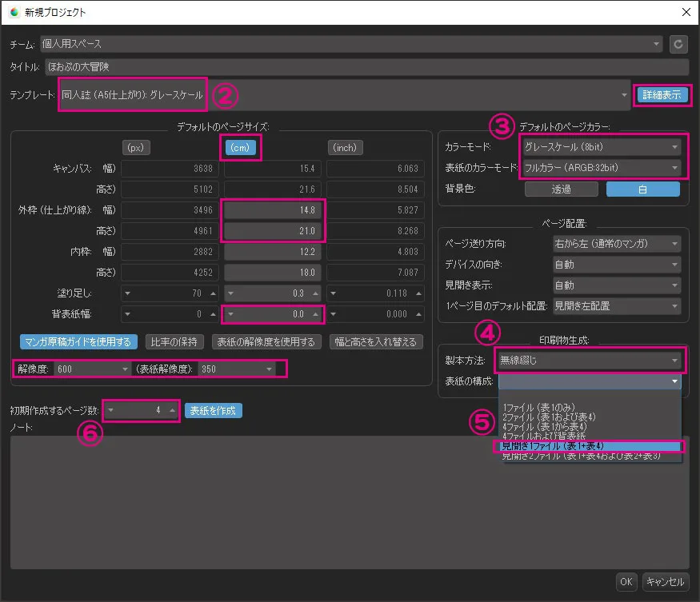The height and width of the screenshot is (602, 700).
Task: Select 見開き1ファイル (表1+表4) from the list
Action: pos(590,446)
